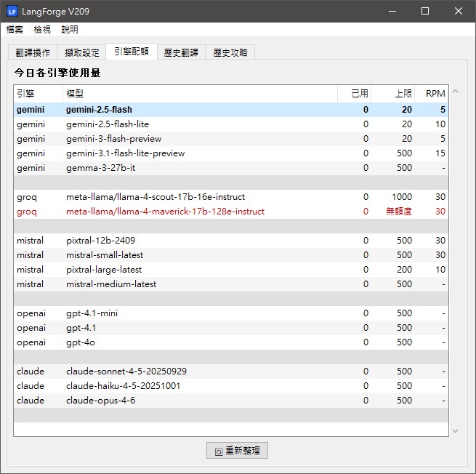
Task: Sort by the 模型 column header
Action: click(200, 94)
